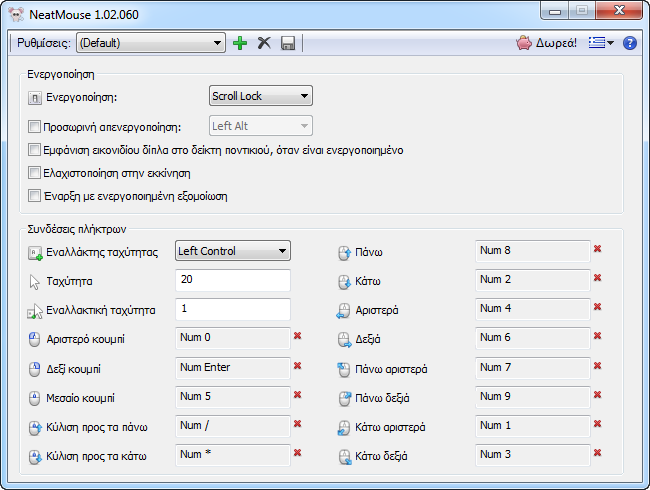Clear the Num 8 up binding
Image resolution: width=650 pixels, height=490 pixels.
pos(597,249)
